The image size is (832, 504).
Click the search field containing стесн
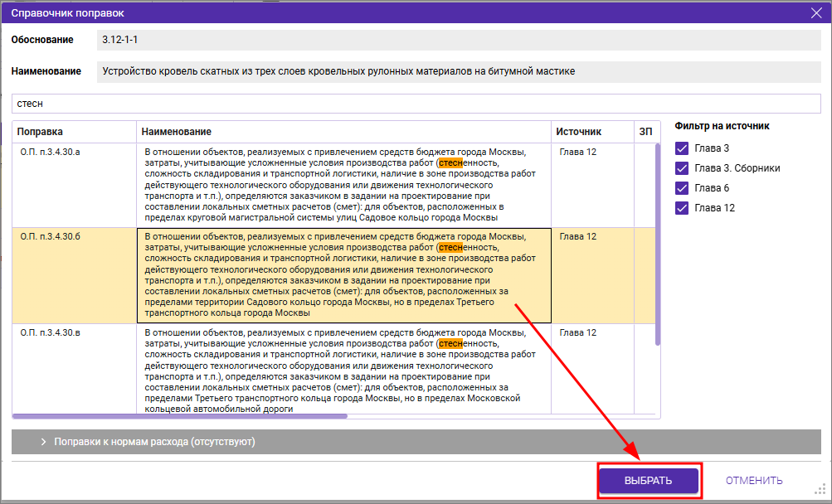point(415,104)
